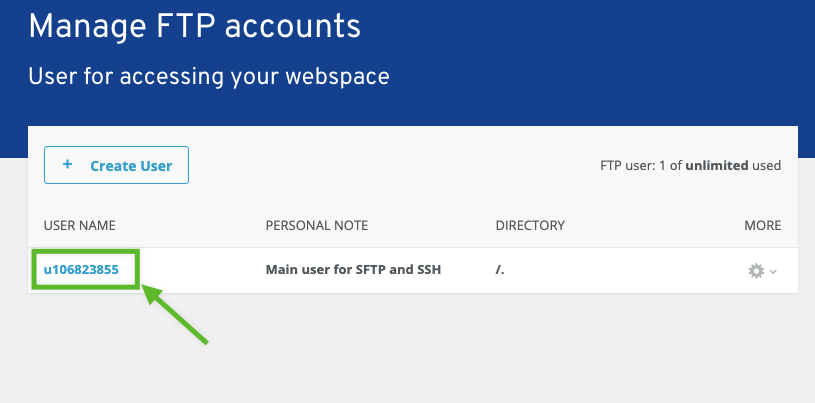
Task: Select the DIRECTORY column header
Action: [x=530, y=225]
